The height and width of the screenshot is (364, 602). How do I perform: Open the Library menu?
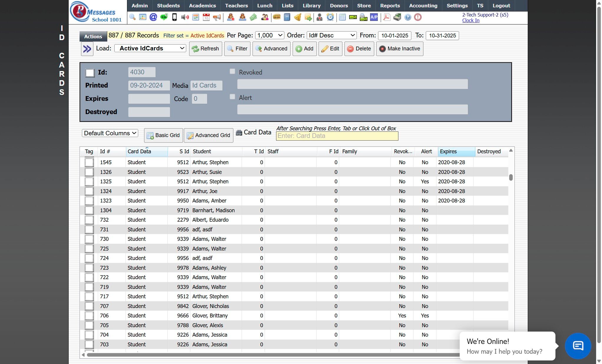coord(311,6)
